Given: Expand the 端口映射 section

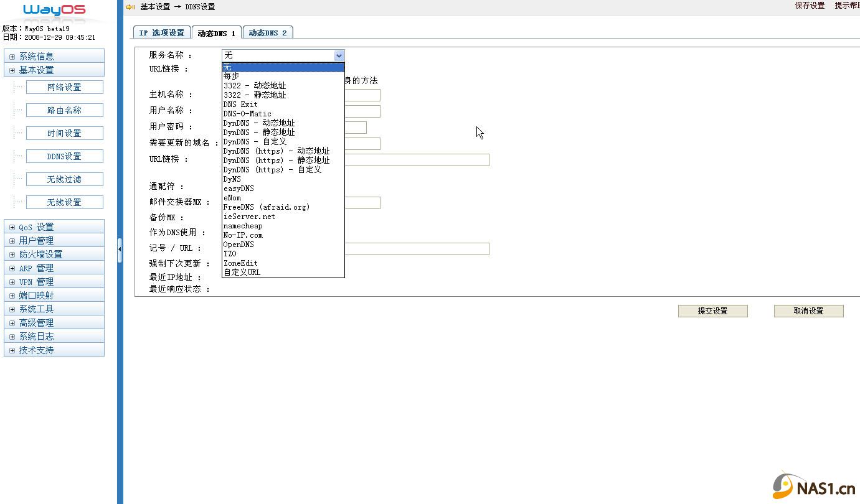Looking at the screenshot, I should coord(54,296).
